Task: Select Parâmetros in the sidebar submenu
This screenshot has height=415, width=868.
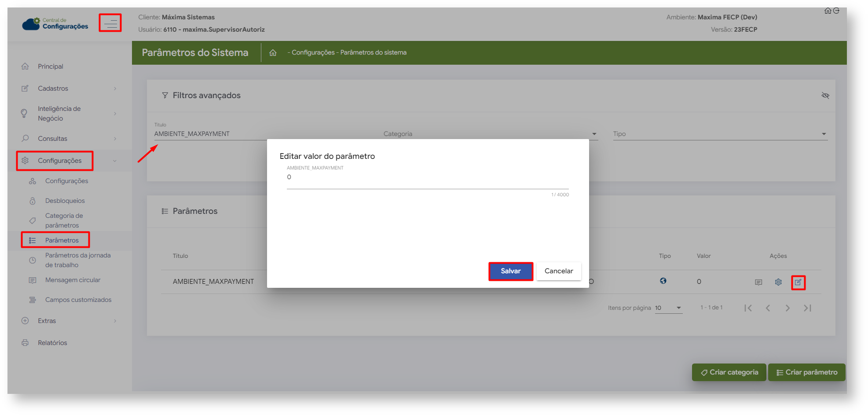Action: coord(62,240)
